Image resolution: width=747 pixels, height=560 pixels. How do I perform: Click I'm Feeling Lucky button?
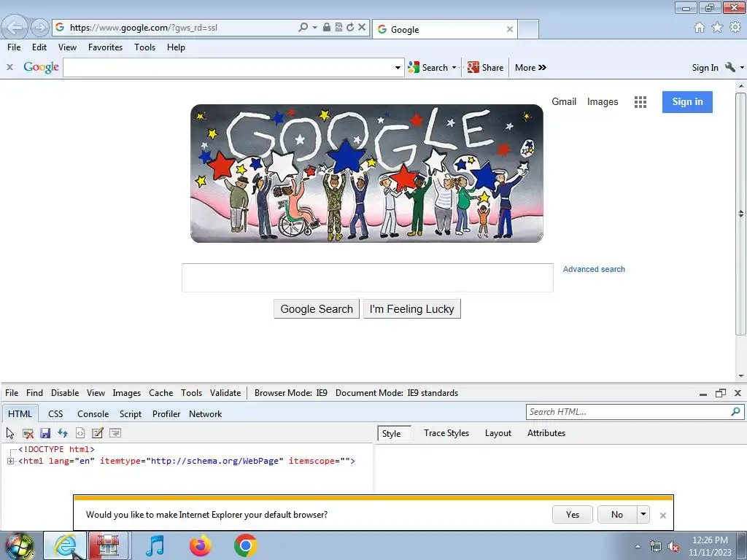(411, 309)
